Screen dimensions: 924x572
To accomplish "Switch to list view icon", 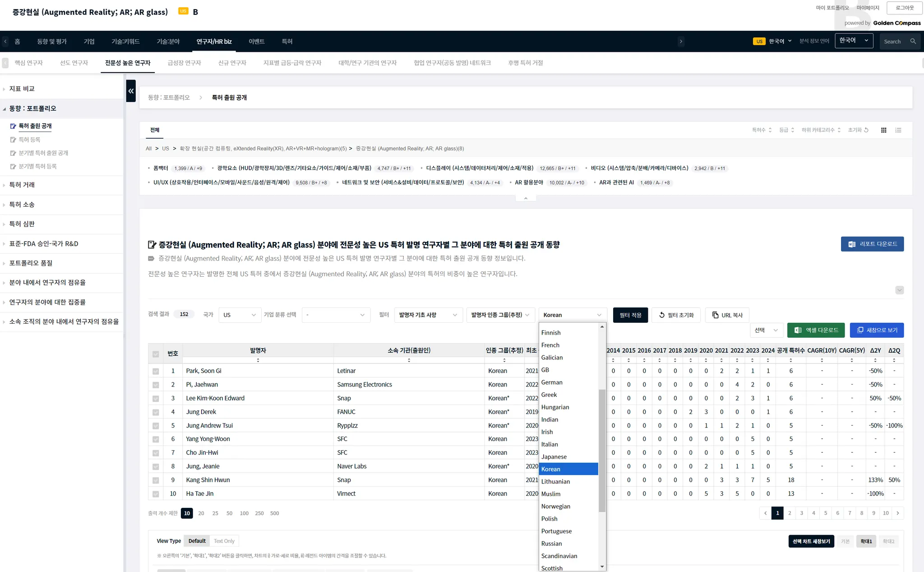I will tap(898, 130).
